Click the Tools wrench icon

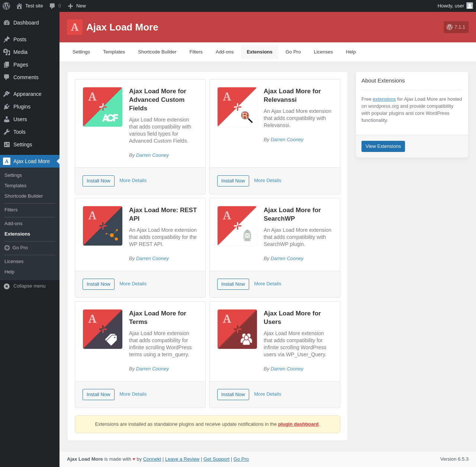click(x=7, y=132)
